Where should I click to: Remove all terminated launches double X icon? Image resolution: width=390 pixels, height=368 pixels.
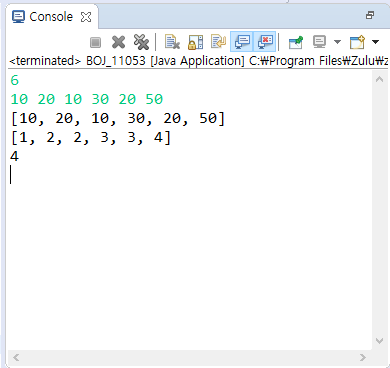[x=141, y=42]
